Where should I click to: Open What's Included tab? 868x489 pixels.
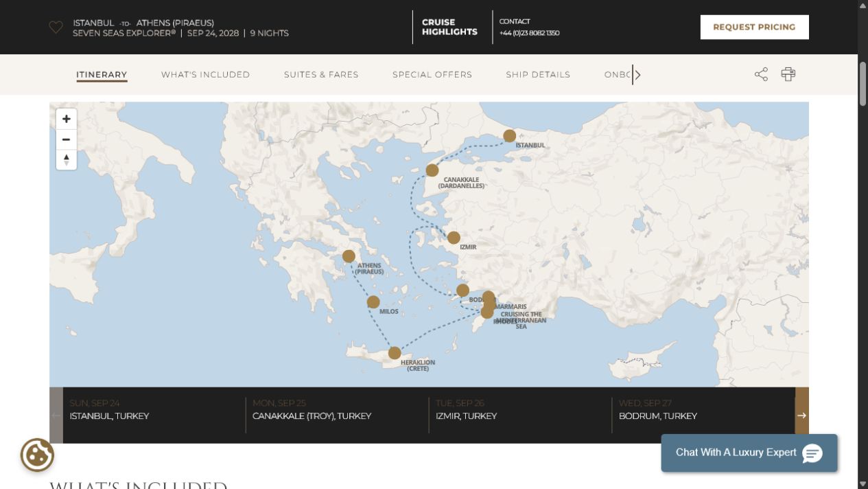click(205, 75)
